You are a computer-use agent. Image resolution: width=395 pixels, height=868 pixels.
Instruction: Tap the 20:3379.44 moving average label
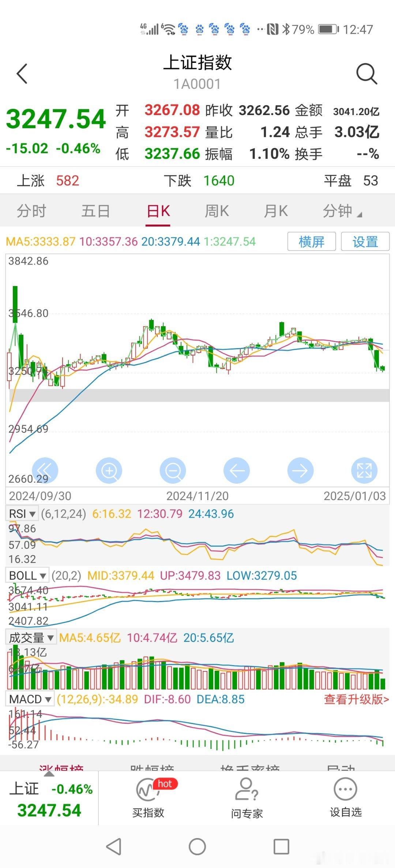click(x=170, y=241)
